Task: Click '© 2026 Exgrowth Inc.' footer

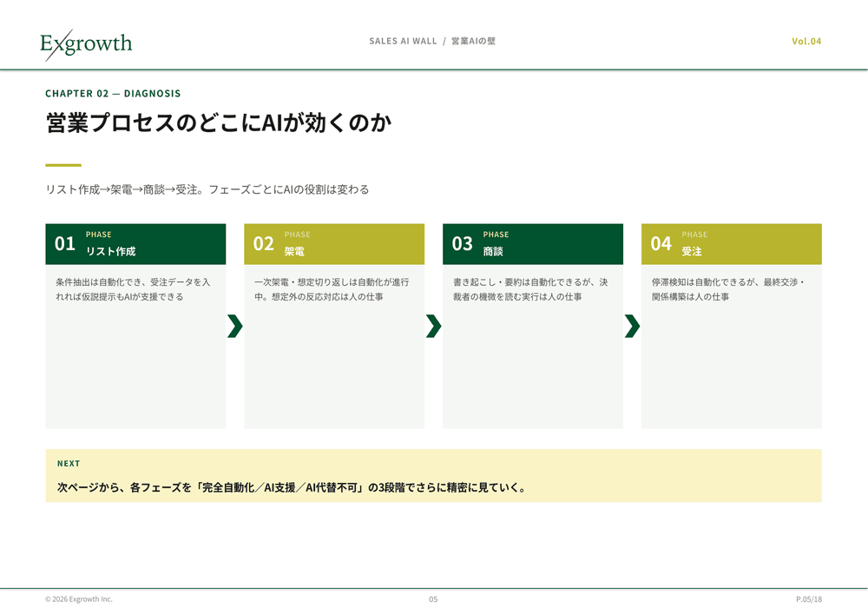Action: tap(79, 599)
